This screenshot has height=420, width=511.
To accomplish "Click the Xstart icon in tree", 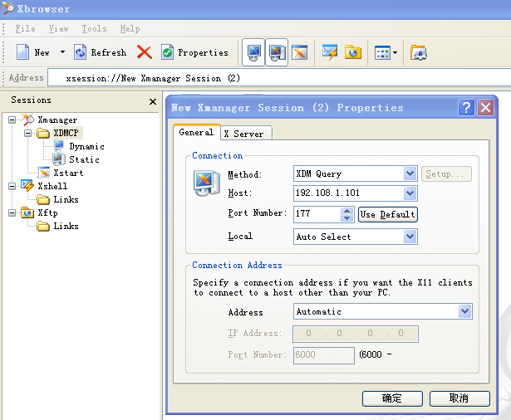I will tap(44, 173).
